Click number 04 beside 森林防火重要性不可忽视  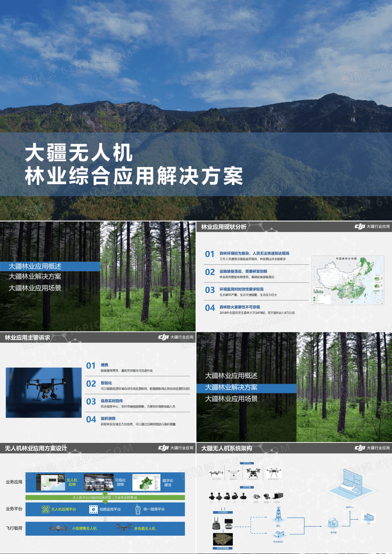tap(210, 308)
